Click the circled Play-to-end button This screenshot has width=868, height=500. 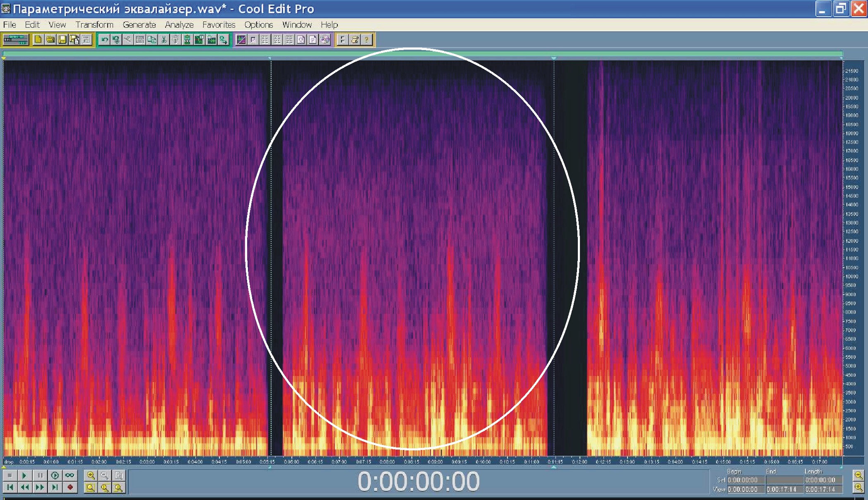click(55, 475)
